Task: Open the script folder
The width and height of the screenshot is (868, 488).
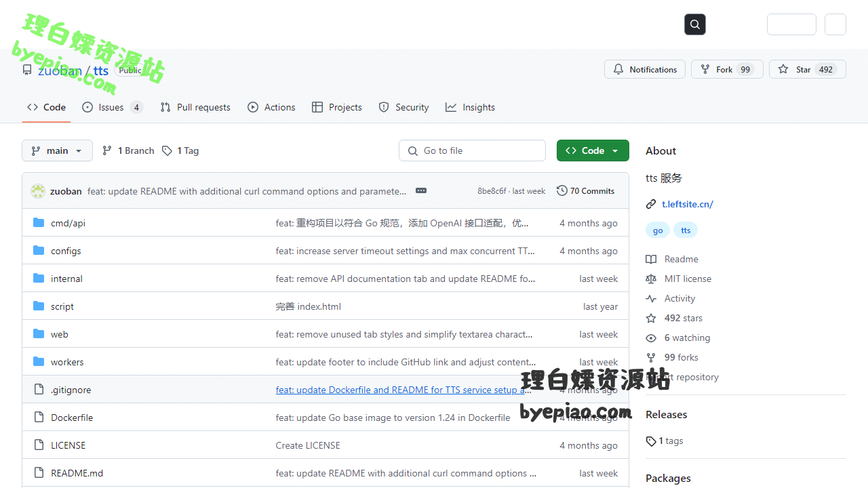Action: [x=62, y=306]
